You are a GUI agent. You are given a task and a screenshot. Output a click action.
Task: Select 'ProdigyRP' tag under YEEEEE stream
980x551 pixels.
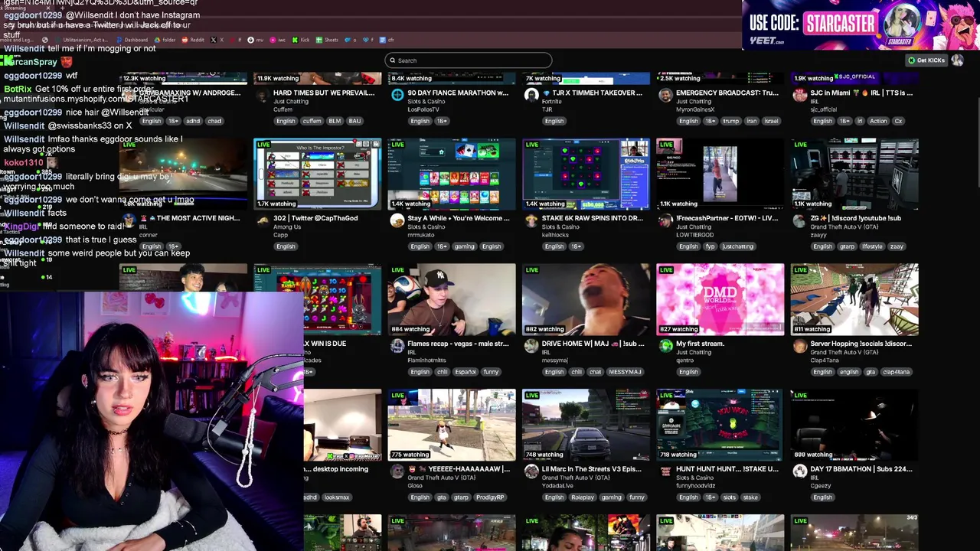pos(490,497)
